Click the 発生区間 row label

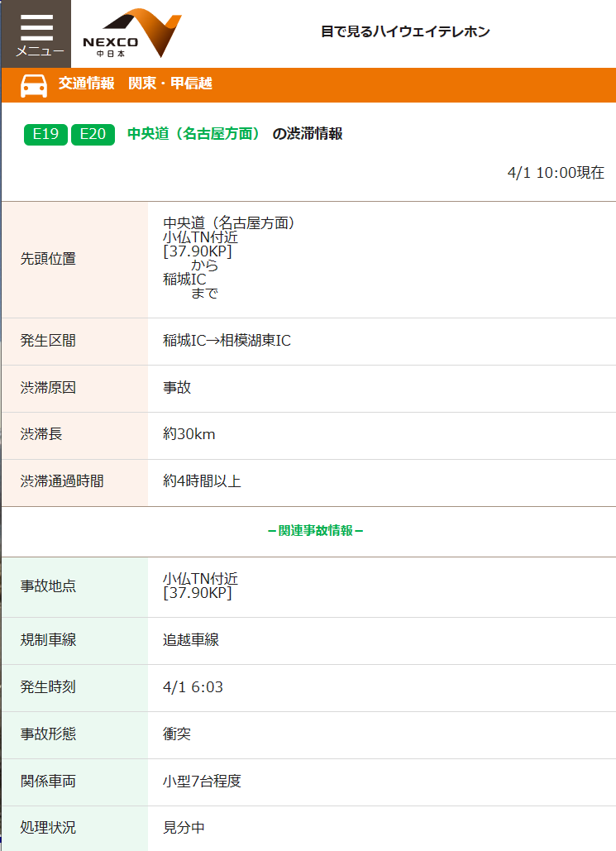point(48,341)
